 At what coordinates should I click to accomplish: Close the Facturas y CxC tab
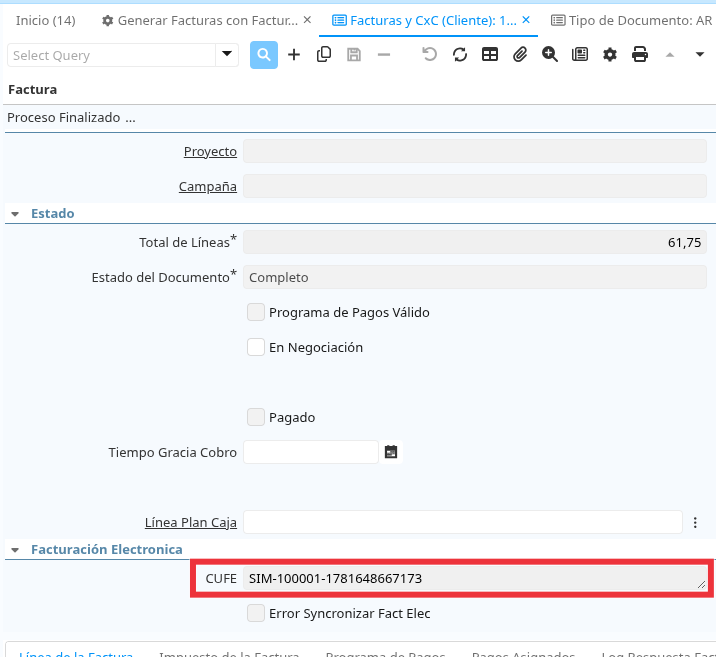click(x=526, y=20)
